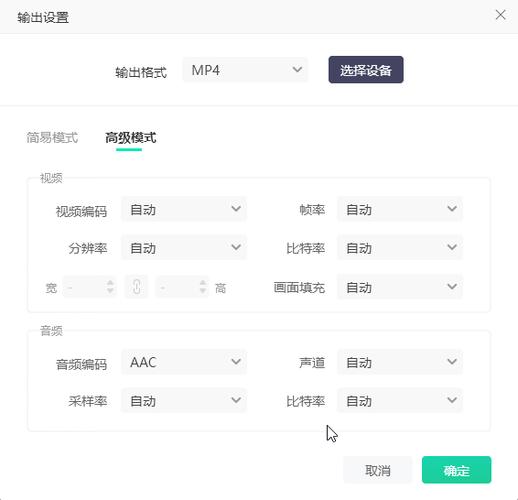Expand the 视频编码 dropdown
This screenshot has height=500, width=518.
(x=184, y=209)
